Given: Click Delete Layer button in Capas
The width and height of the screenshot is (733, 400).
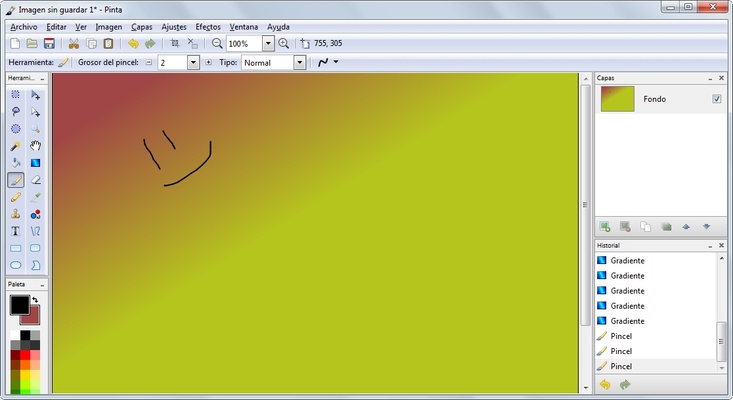Looking at the screenshot, I should point(625,227).
